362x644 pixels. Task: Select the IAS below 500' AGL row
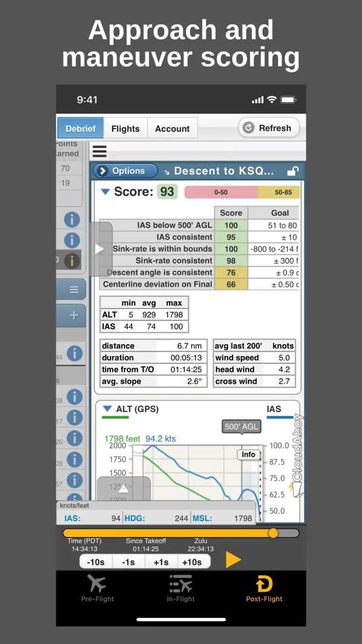[199, 225]
